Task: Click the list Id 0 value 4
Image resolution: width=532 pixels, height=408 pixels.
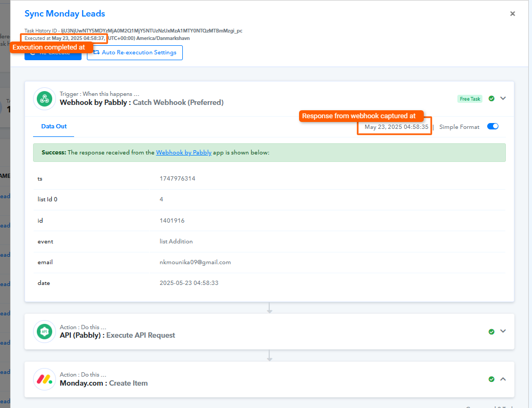Action: click(x=162, y=199)
